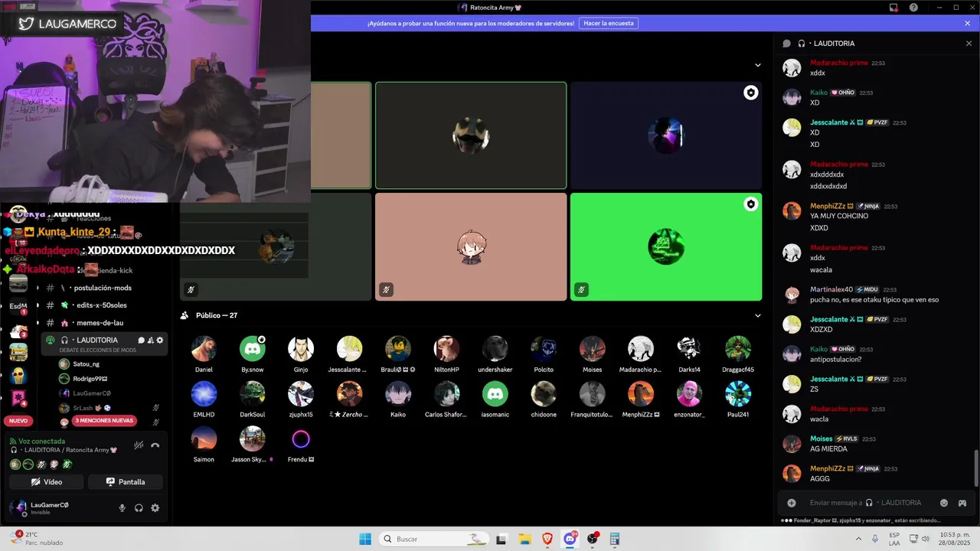Open LAUDITORIA channel settings gear
This screenshot has height=551, width=980.
click(x=160, y=340)
